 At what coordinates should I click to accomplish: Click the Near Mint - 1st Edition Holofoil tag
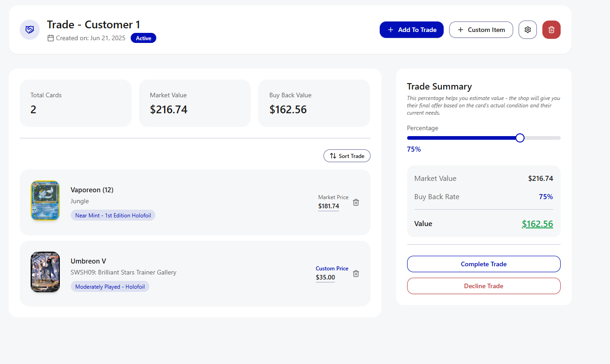[x=113, y=215]
